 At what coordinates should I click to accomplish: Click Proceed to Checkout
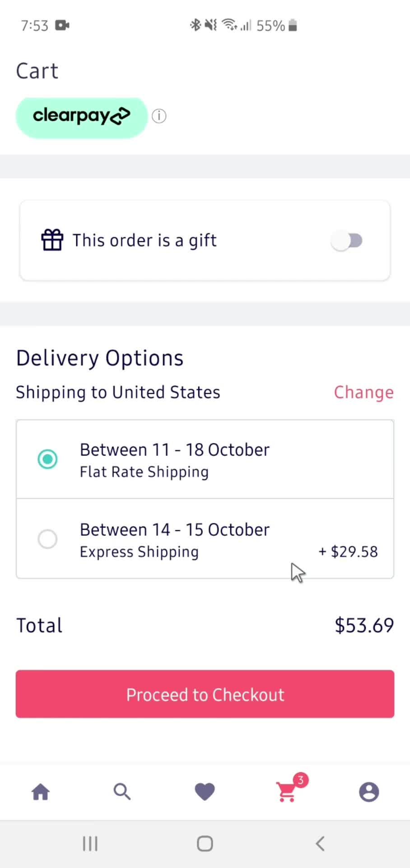(205, 694)
